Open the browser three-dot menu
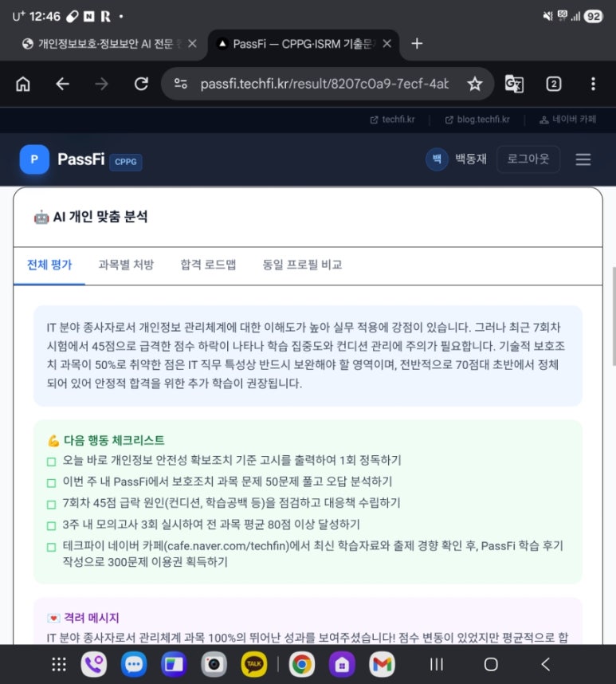This screenshot has width=616, height=684. coord(593,84)
